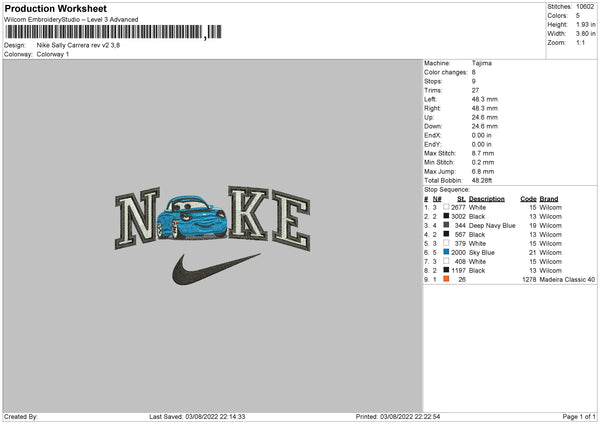Click the 'Colorway 1' value
Viewport: 600px width, 424px height.
pyautogui.click(x=53, y=54)
